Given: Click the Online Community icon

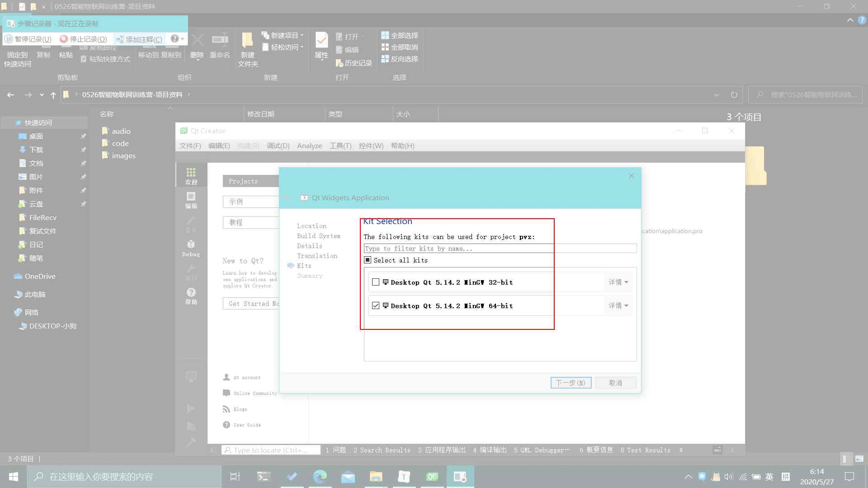Looking at the screenshot, I should (226, 393).
